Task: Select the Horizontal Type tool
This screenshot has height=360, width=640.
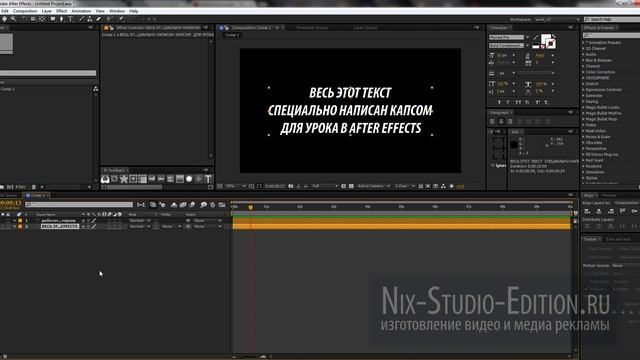Action: coord(70,19)
